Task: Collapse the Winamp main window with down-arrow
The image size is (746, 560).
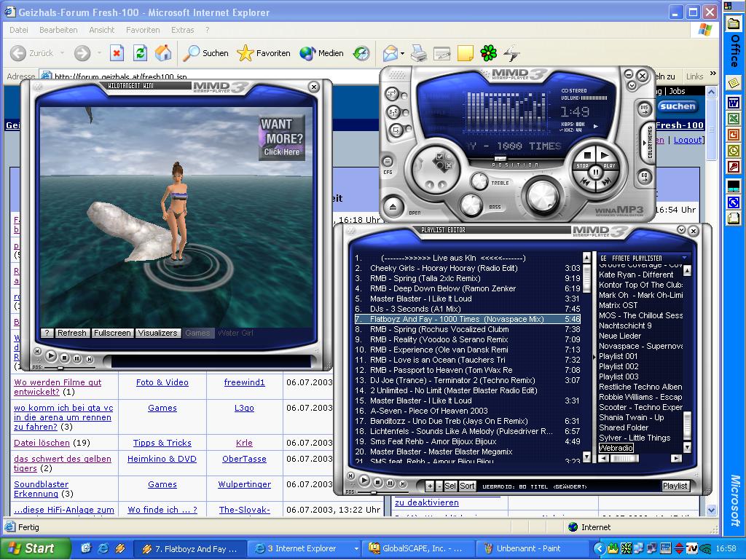Action: point(632,86)
